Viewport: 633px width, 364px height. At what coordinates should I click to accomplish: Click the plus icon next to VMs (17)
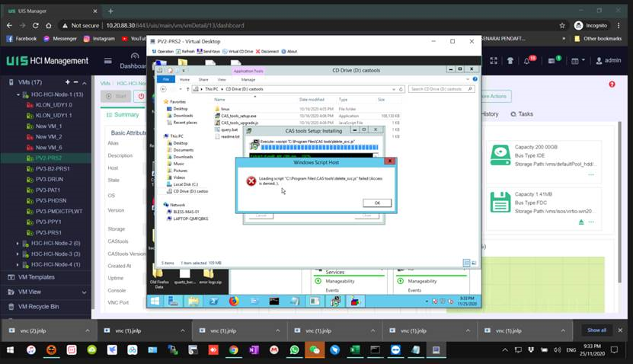(68, 82)
